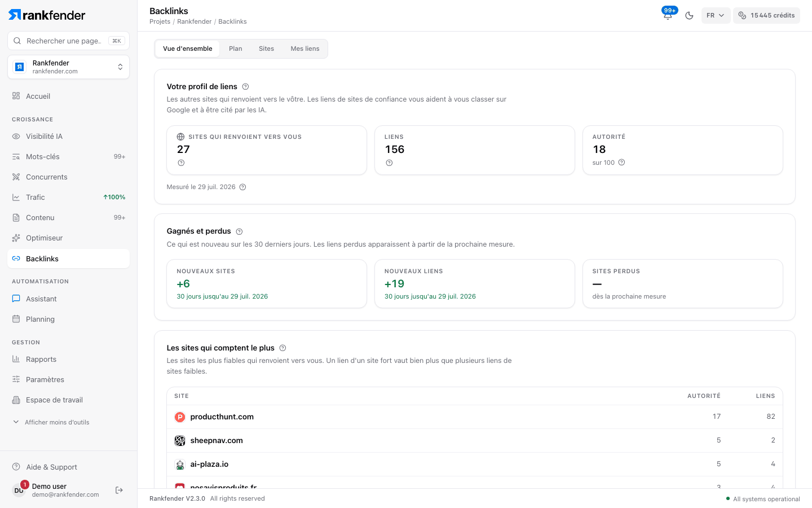Open Aide & Support
The height and width of the screenshot is (508, 812).
(69, 467)
